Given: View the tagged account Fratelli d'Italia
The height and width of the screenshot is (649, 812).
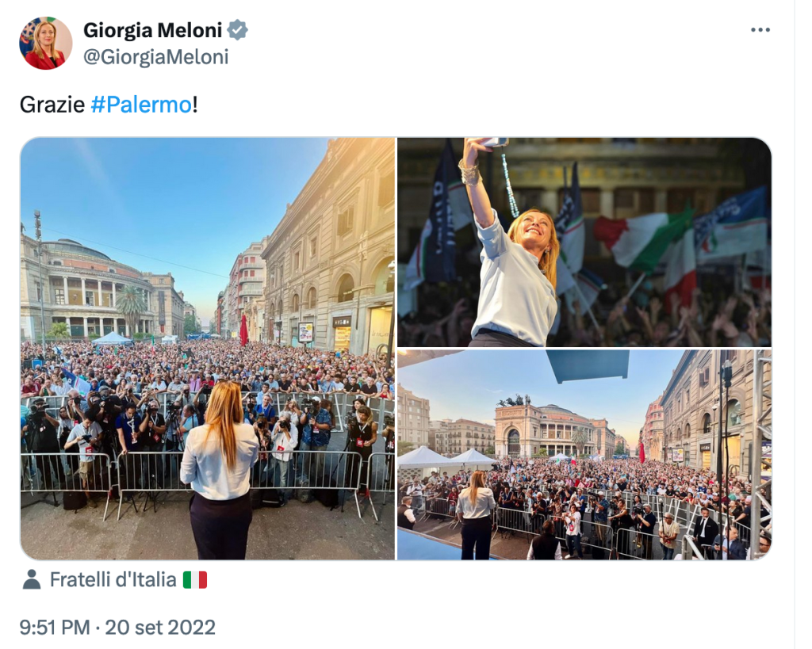Looking at the screenshot, I should (113, 579).
